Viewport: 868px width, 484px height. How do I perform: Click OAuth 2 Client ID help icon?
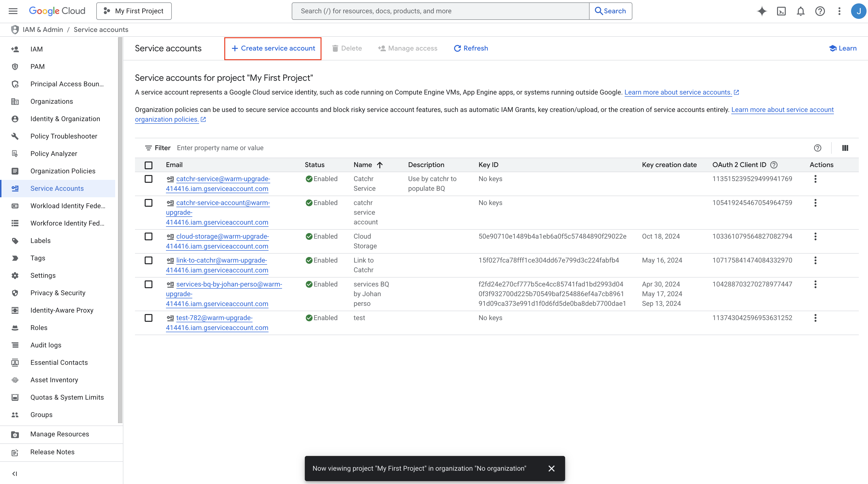tap(774, 165)
